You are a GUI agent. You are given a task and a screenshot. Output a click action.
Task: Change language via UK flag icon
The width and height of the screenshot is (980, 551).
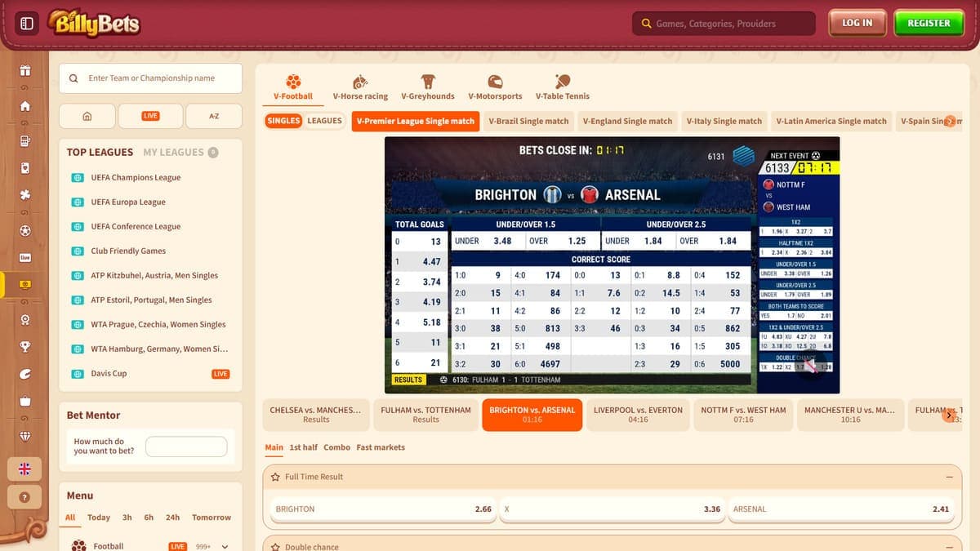pos(24,469)
